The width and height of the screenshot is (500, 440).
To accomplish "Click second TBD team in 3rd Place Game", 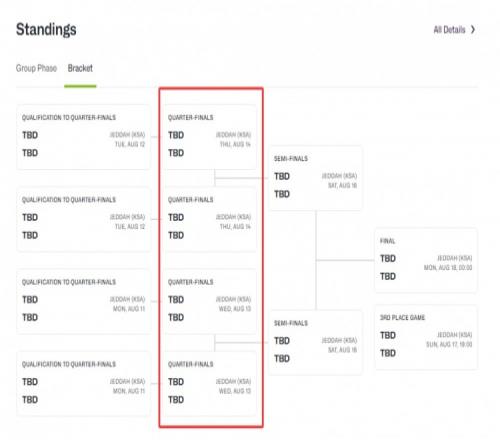I will click(x=388, y=353).
